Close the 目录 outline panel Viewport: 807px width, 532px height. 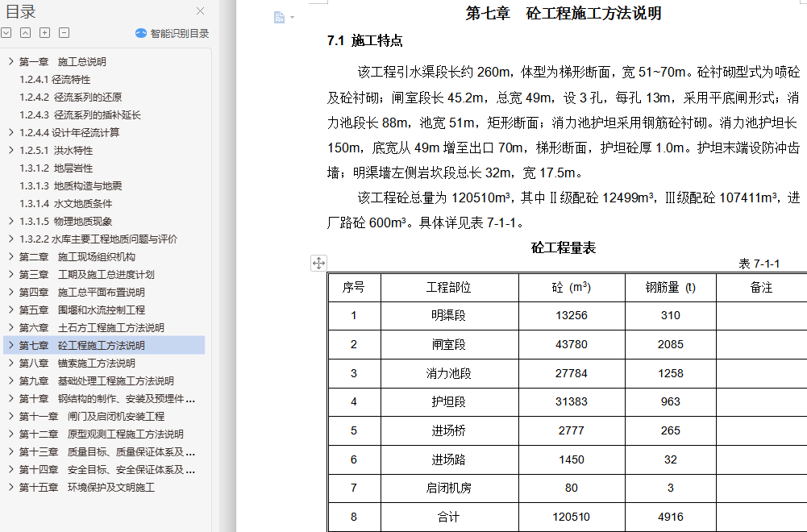pyautogui.click(x=200, y=10)
